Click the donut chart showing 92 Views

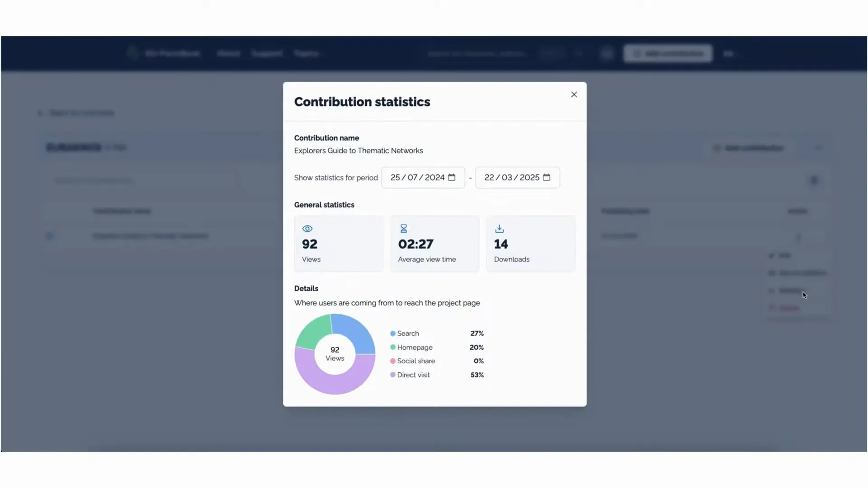(335, 354)
